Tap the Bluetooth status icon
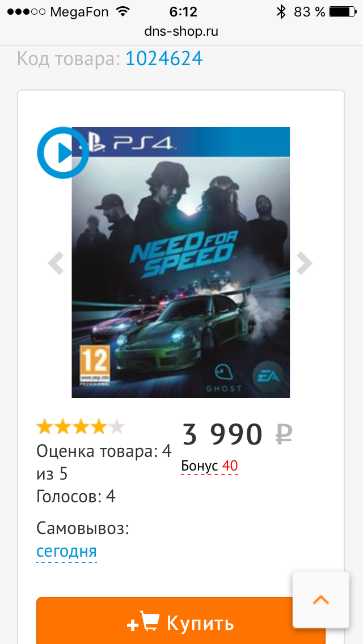Screen dimensions: 363x644 pos(280,11)
